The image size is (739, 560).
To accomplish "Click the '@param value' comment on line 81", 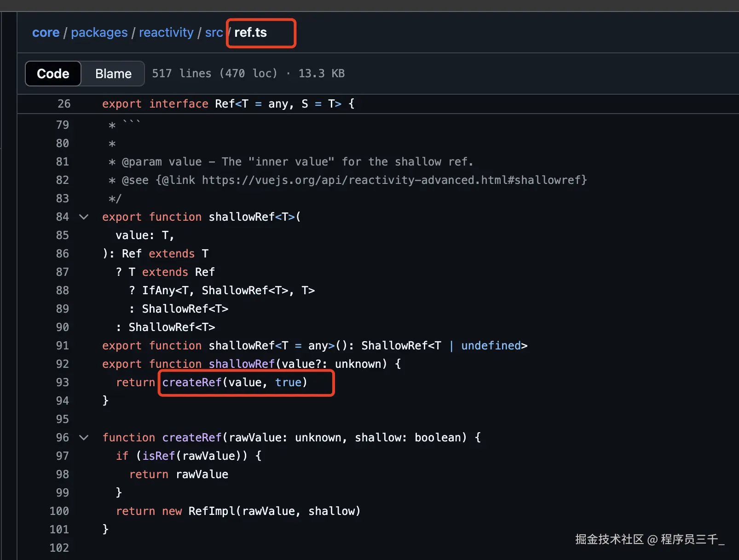I will (162, 162).
